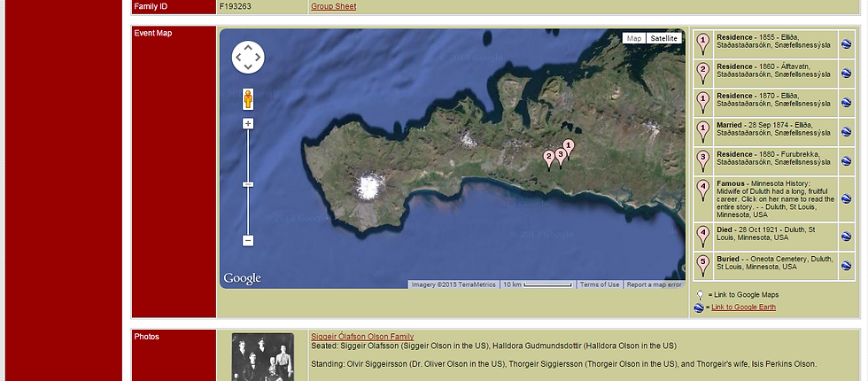Open Google Earth for Residence 1860 Álftavatn
Viewport: 868px width, 381px height.
pos(846,74)
